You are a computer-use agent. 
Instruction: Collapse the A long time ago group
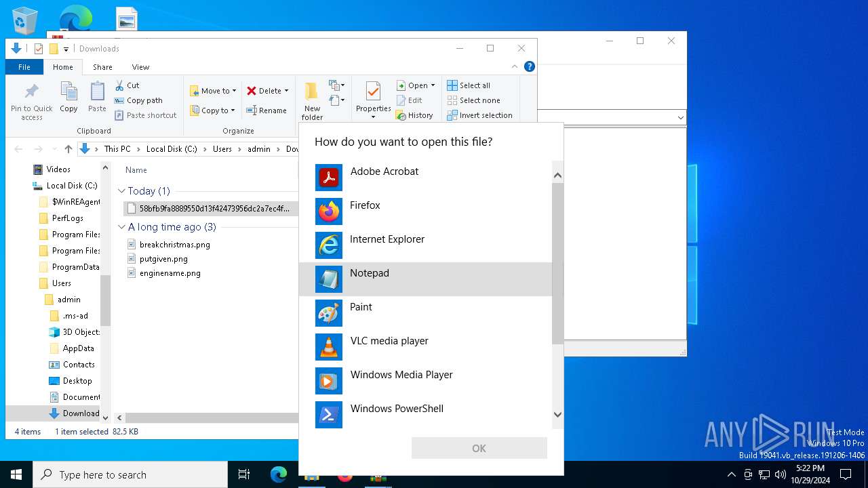click(121, 227)
